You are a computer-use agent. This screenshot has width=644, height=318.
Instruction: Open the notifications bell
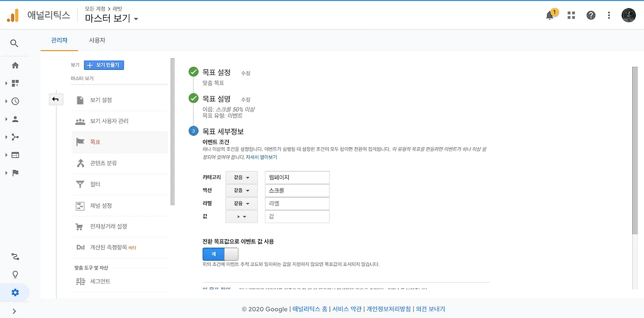550,15
